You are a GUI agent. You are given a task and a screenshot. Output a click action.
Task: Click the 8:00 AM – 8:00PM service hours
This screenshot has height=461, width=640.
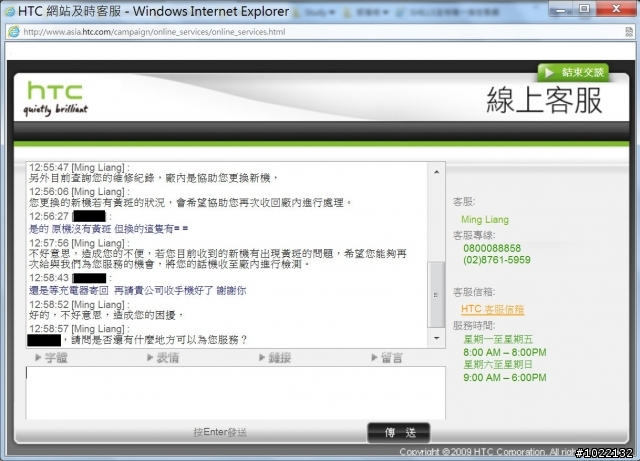pyautogui.click(x=504, y=352)
